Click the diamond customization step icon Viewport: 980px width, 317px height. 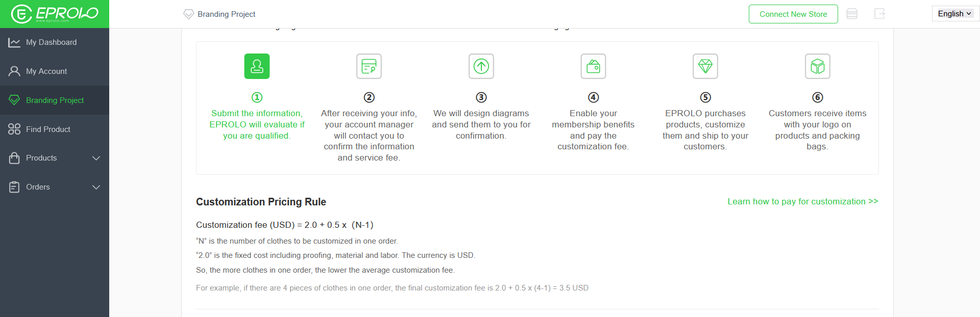click(x=705, y=66)
